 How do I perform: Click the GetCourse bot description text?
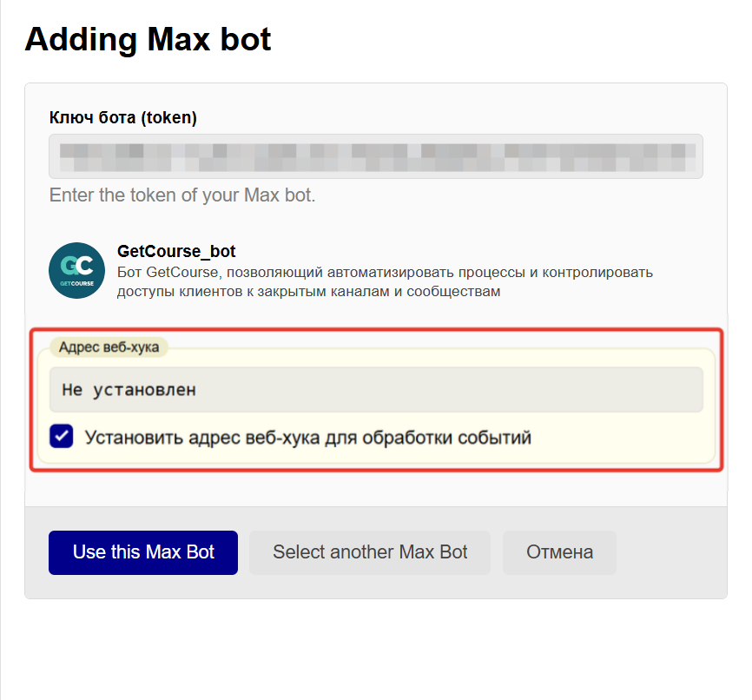point(385,282)
